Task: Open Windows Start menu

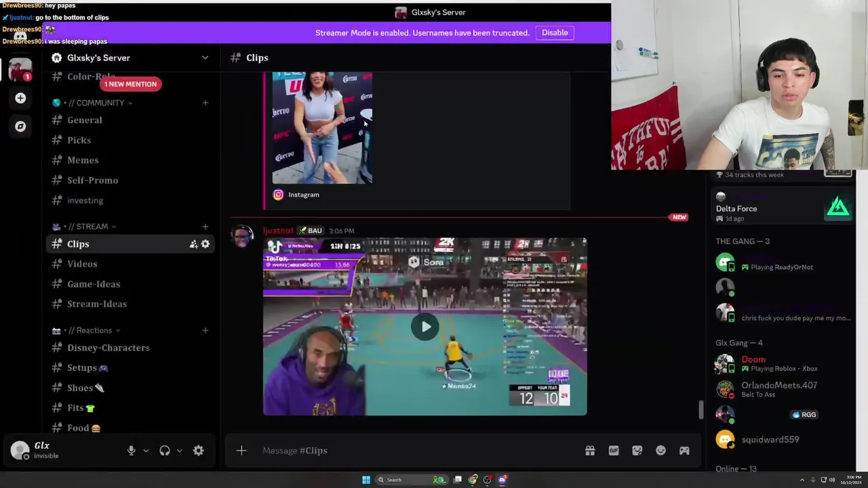Action: click(366, 480)
